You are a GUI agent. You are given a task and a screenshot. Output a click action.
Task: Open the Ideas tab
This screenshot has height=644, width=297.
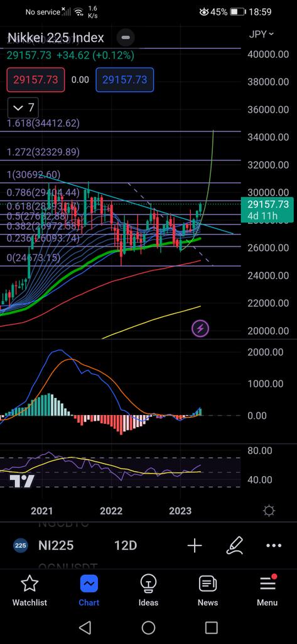pyautogui.click(x=148, y=591)
